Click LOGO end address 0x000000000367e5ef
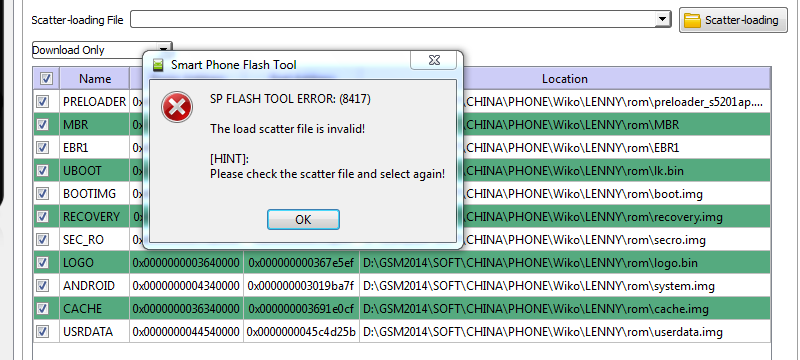Screen dimensions: 800x360 click(301, 263)
